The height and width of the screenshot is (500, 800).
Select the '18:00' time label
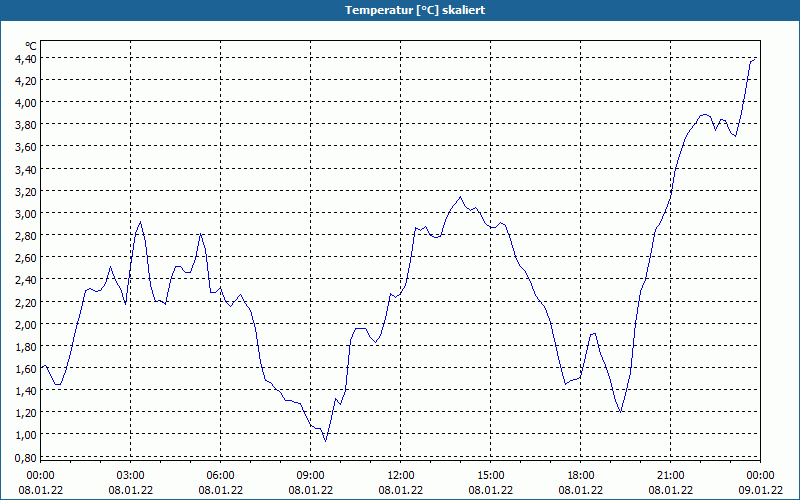pyautogui.click(x=581, y=476)
